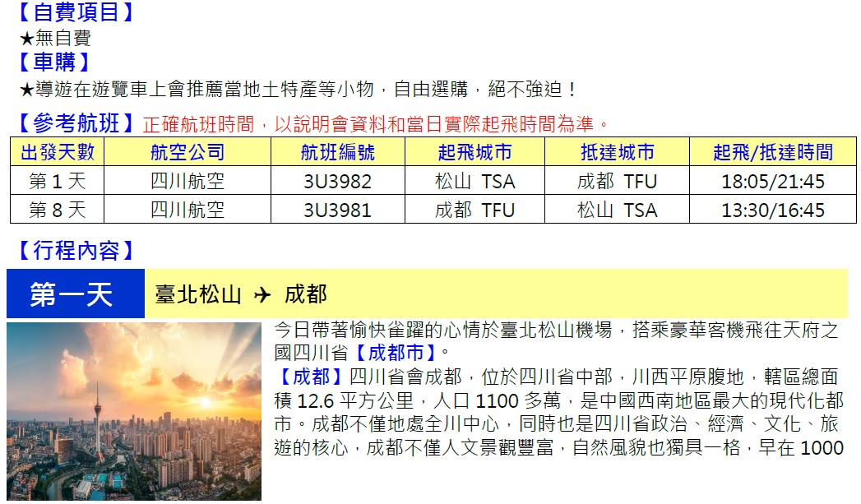This screenshot has height=504, width=861.
Task: Click flight number 3U3982 cell
Action: point(337,181)
